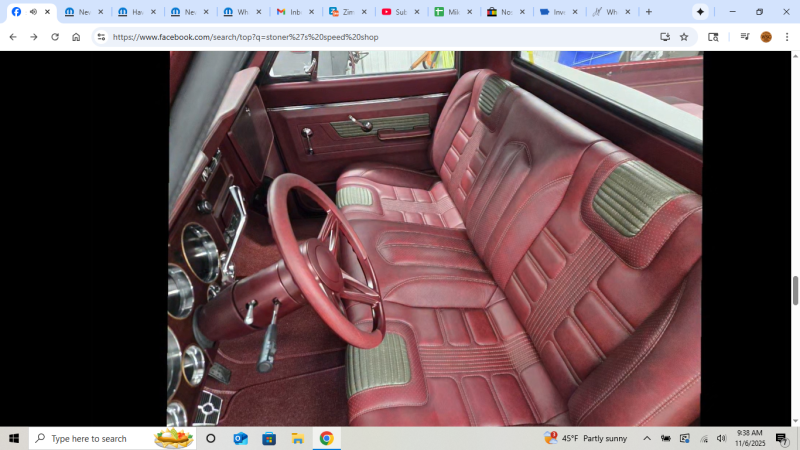Screen dimensions: 800x450
Task: Open a new browser tab
Action: tap(648, 12)
